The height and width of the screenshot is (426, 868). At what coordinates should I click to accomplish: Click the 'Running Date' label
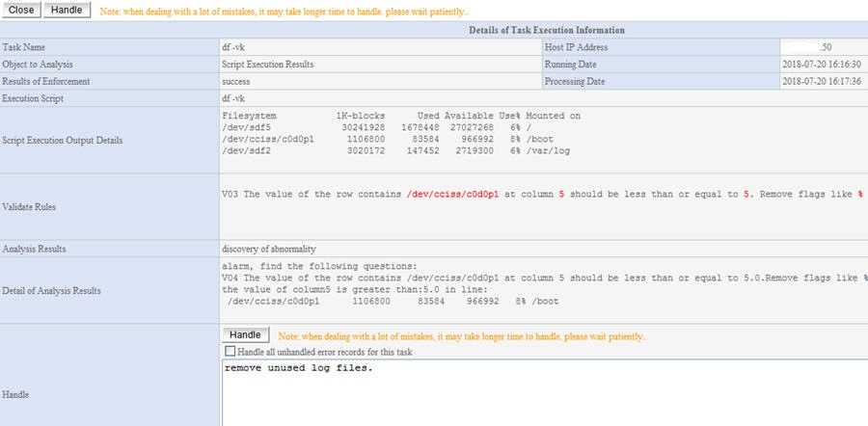570,65
